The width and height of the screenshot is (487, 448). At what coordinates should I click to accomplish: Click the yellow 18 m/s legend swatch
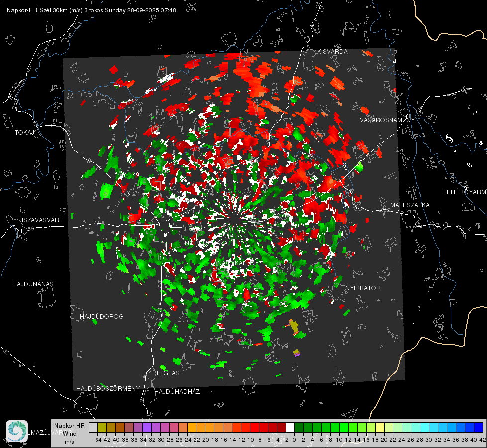coord(380,427)
